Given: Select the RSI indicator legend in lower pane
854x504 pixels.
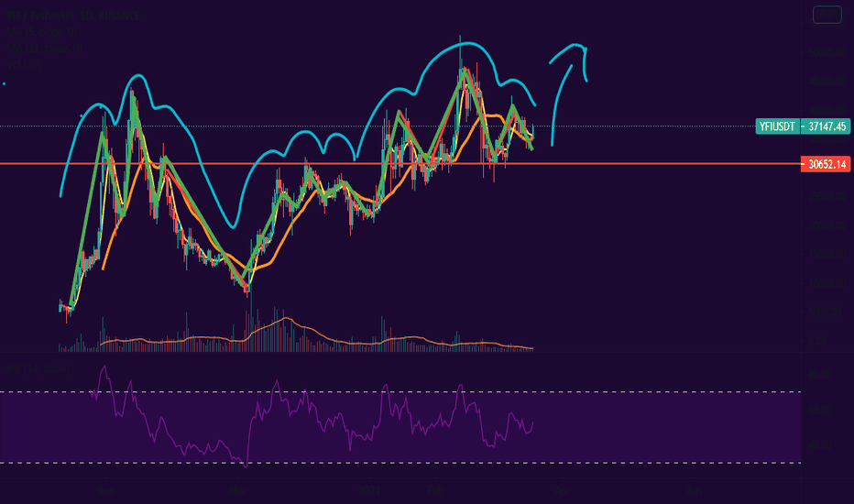Looking at the screenshot, I should tap(38, 368).
